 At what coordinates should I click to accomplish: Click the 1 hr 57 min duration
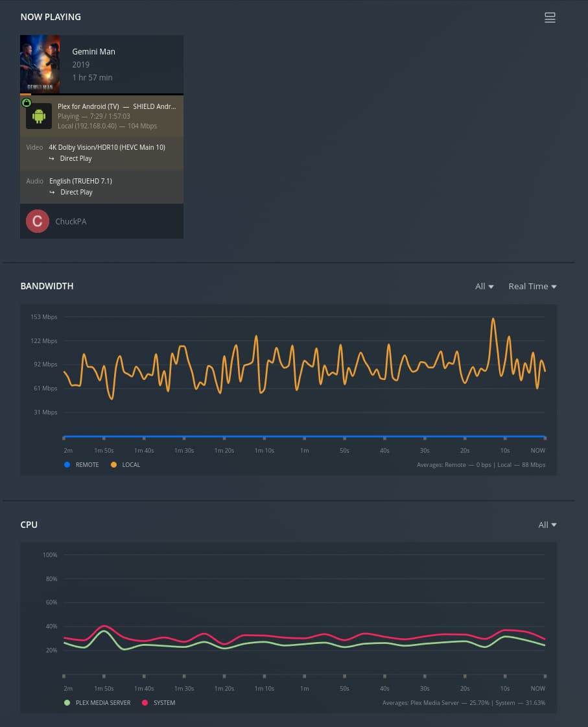92,77
